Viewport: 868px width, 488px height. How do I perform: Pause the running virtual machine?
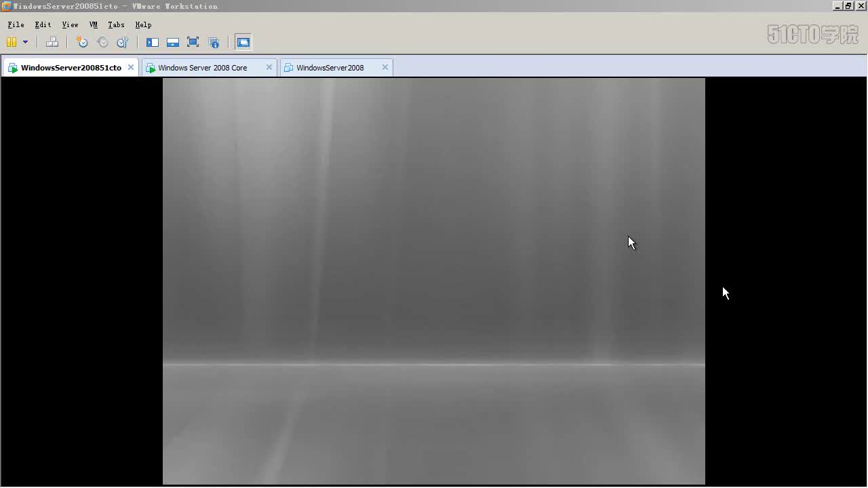(x=12, y=42)
